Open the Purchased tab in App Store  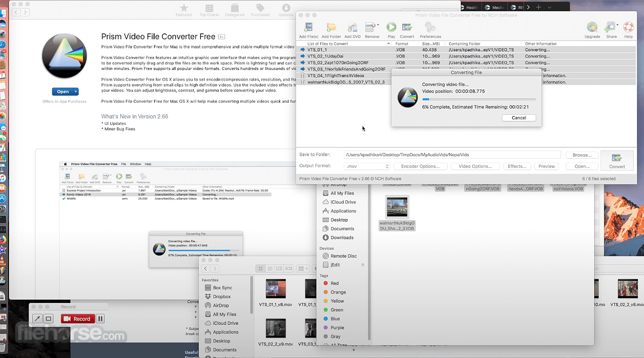pos(260,10)
